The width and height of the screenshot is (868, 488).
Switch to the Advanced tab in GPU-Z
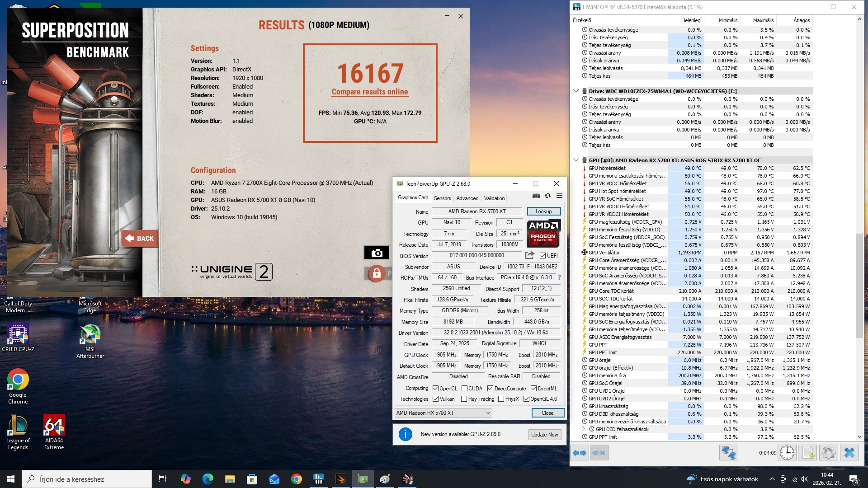point(467,198)
